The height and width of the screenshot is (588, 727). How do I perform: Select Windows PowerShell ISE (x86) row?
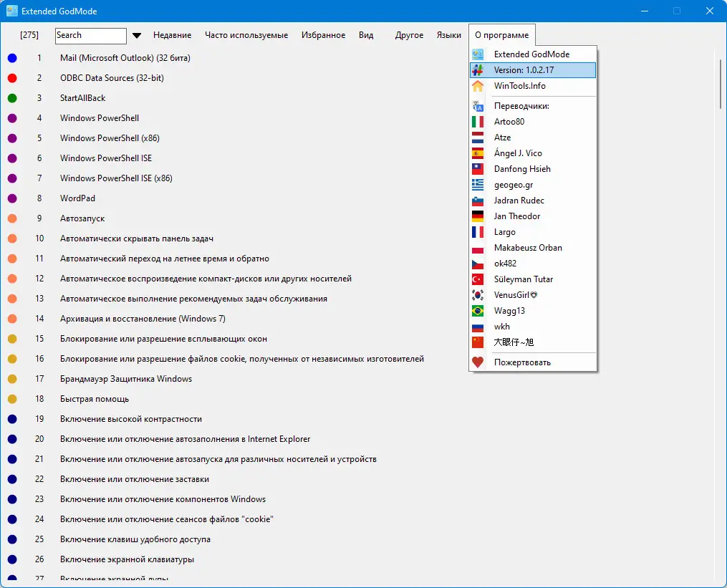click(x=116, y=178)
